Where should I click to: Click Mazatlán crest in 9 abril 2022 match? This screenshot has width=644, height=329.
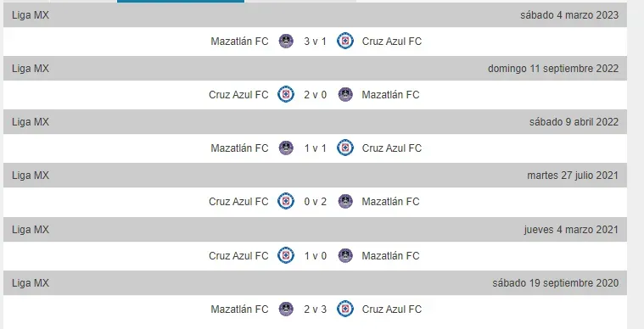[x=286, y=148]
